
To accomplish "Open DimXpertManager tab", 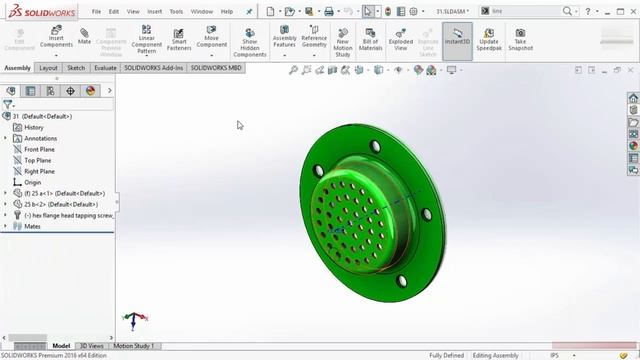I will coord(70,91).
